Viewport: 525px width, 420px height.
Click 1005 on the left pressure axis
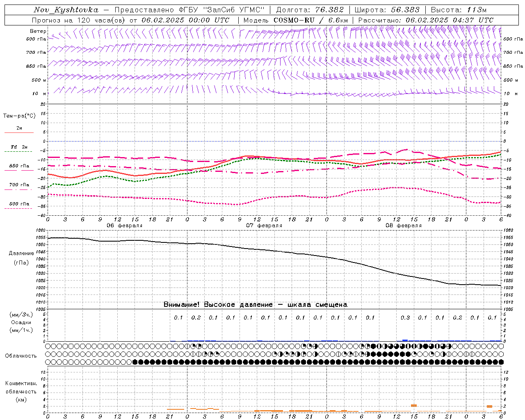40,309
